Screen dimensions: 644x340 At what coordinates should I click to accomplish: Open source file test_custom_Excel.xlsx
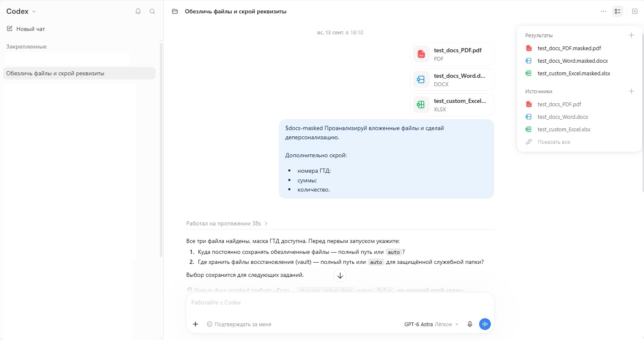[x=564, y=129]
